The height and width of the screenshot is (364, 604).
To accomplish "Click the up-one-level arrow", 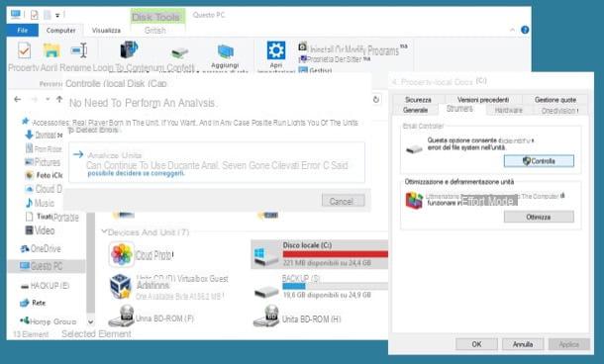I will tap(59, 99).
